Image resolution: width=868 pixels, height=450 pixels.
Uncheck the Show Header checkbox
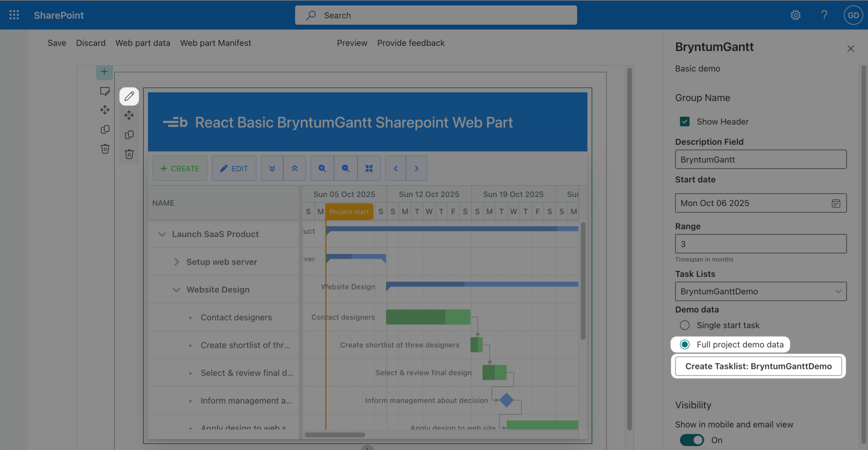point(684,122)
